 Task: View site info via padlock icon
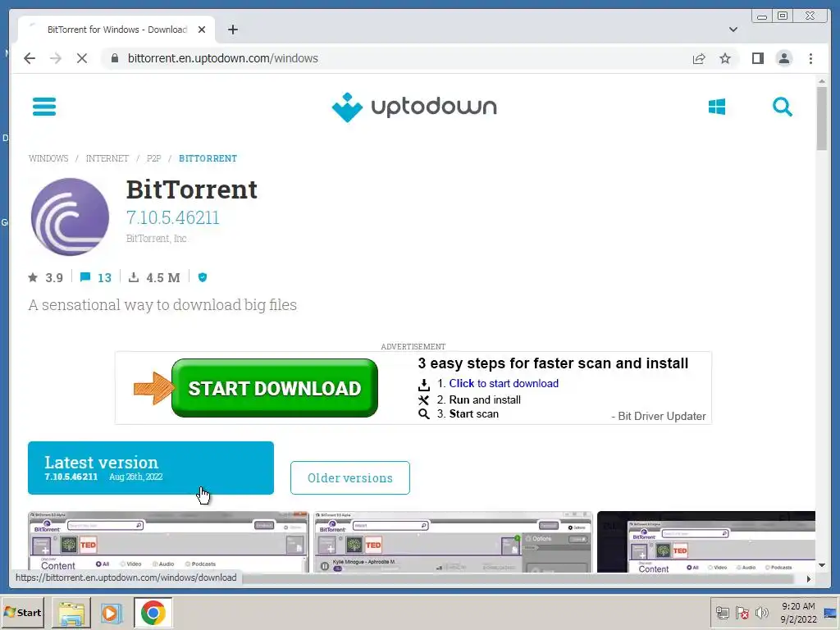[115, 58]
